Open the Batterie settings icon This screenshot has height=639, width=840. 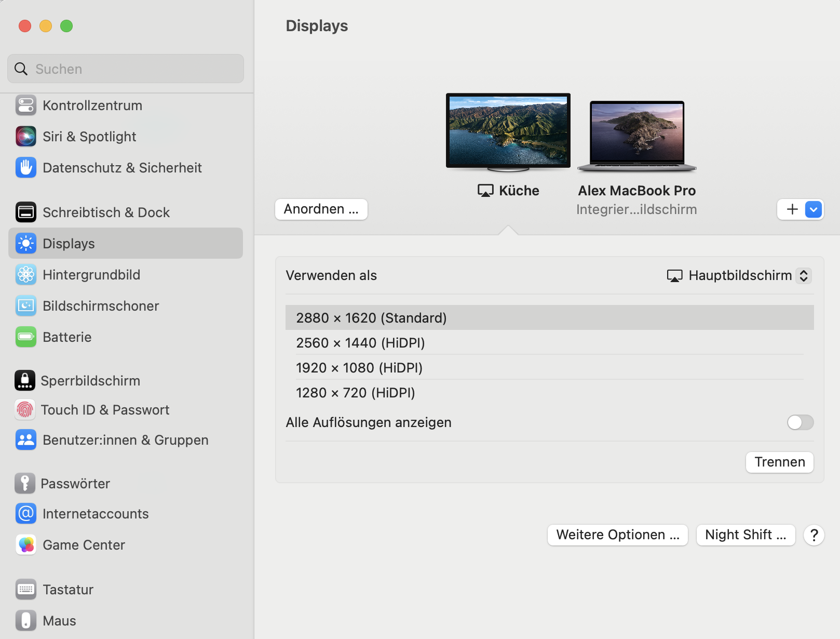pyautogui.click(x=26, y=337)
